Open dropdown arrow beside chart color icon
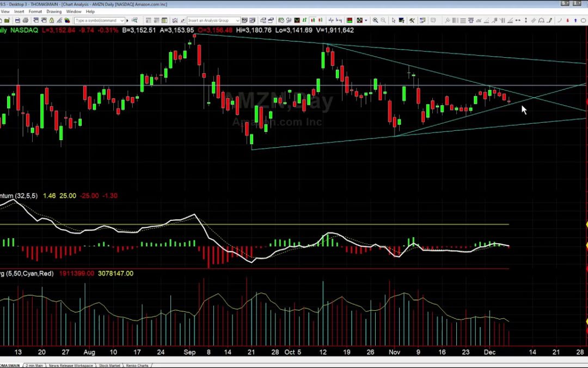Viewport: 588px width, 368px height. point(366,20)
